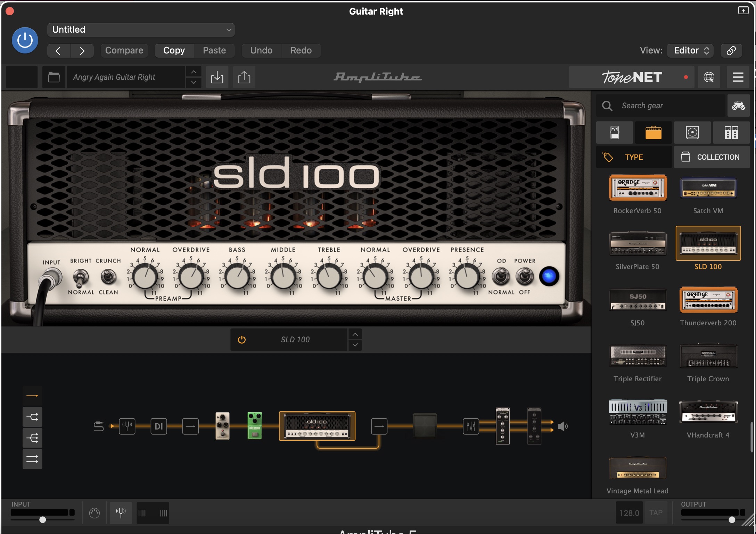Image resolution: width=756 pixels, height=534 pixels.
Task: Select the Vintage Metal Lead amp
Action: (x=638, y=468)
